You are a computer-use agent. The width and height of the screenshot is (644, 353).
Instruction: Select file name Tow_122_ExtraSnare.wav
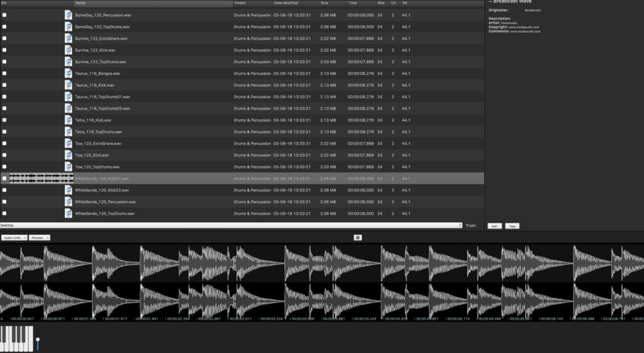pos(98,144)
